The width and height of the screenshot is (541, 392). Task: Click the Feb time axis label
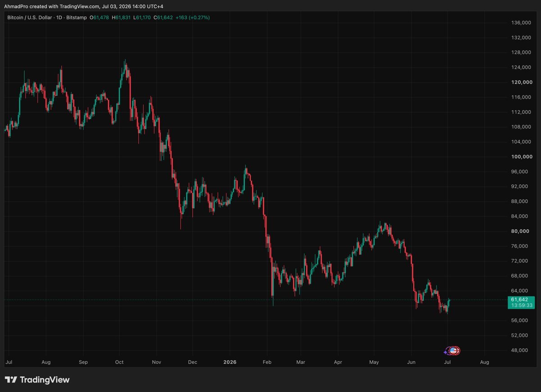click(267, 362)
